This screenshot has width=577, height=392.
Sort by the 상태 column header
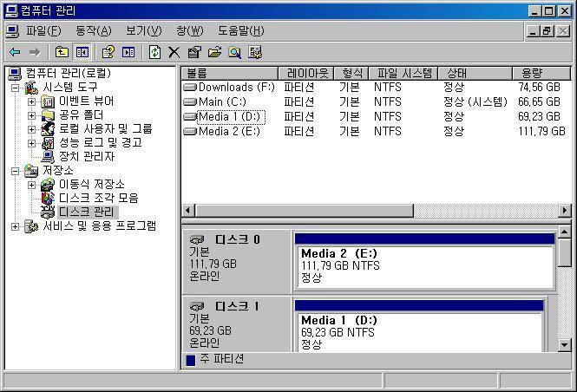tap(475, 73)
